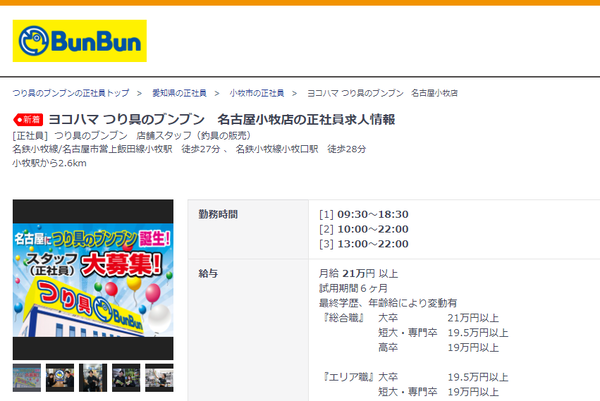Select the third gallery thumbnail
This screenshot has width=600, height=401.
(93, 378)
